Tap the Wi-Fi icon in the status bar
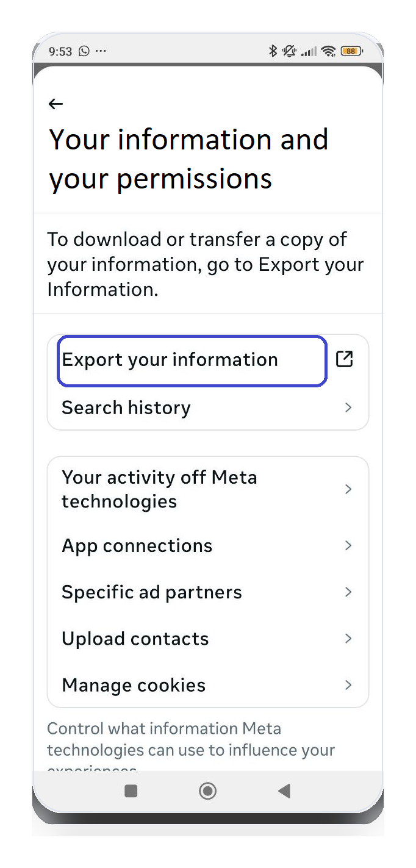The image size is (416, 868). [329, 51]
